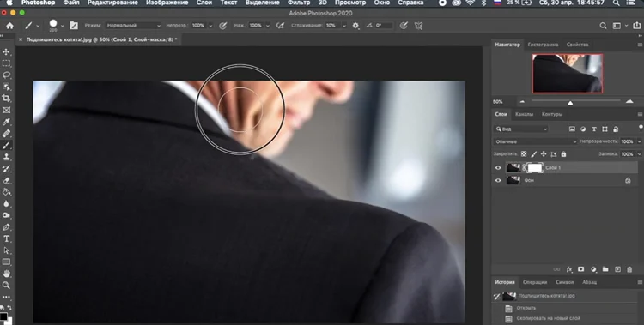This screenshot has height=325, width=644.
Task: Toggle lock transparent pixels
Action: pyautogui.click(x=524, y=154)
